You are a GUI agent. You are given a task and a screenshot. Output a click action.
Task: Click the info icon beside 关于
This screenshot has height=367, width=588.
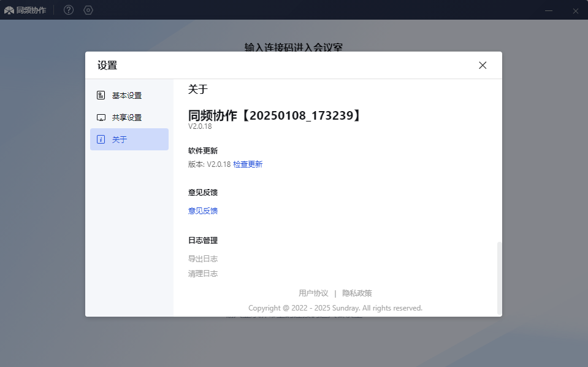coord(101,139)
